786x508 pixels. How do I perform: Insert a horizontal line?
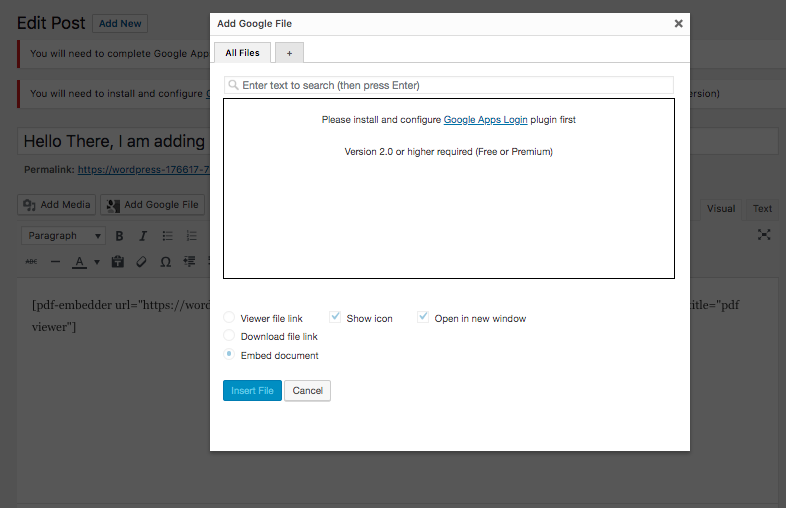pyautogui.click(x=56, y=261)
